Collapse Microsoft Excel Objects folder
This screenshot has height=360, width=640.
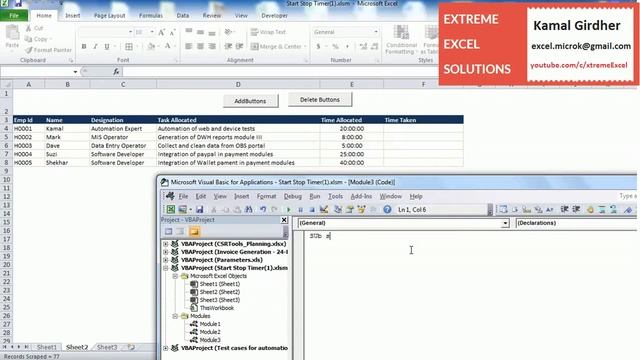coord(175,276)
